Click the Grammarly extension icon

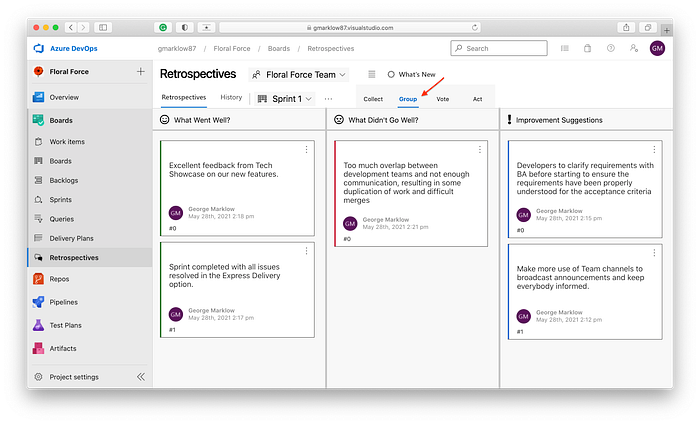click(163, 28)
